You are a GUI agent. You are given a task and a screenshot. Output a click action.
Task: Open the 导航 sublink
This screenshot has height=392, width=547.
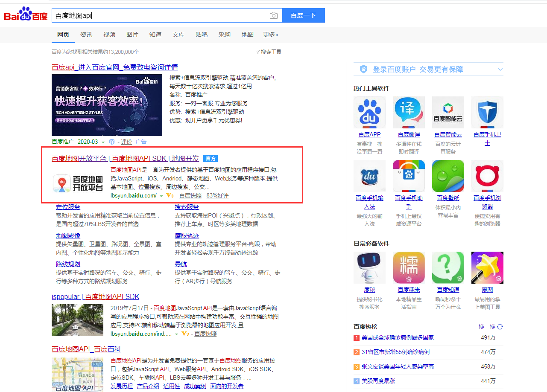click(181, 264)
